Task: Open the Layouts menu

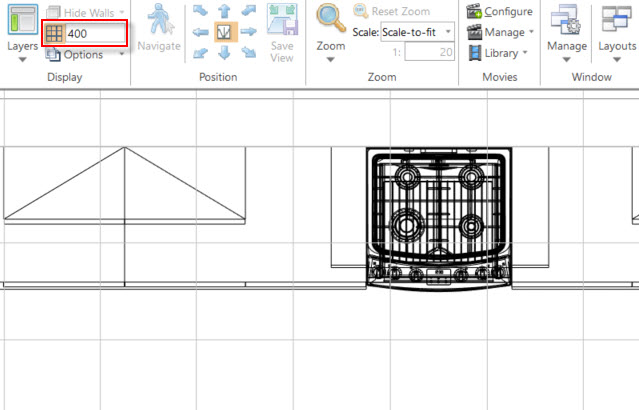Action: point(617,33)
